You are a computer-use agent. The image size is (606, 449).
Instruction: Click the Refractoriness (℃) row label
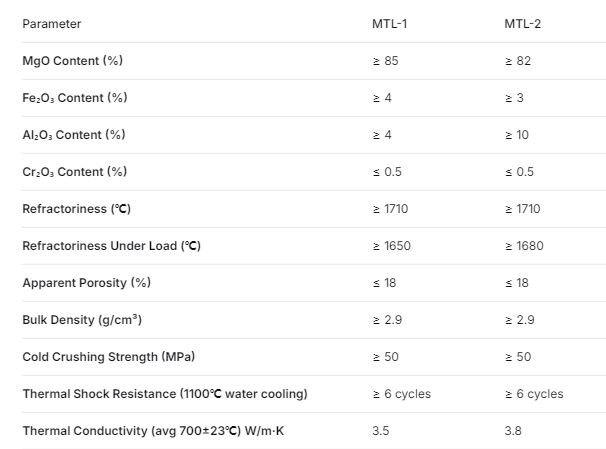[77, 209]
